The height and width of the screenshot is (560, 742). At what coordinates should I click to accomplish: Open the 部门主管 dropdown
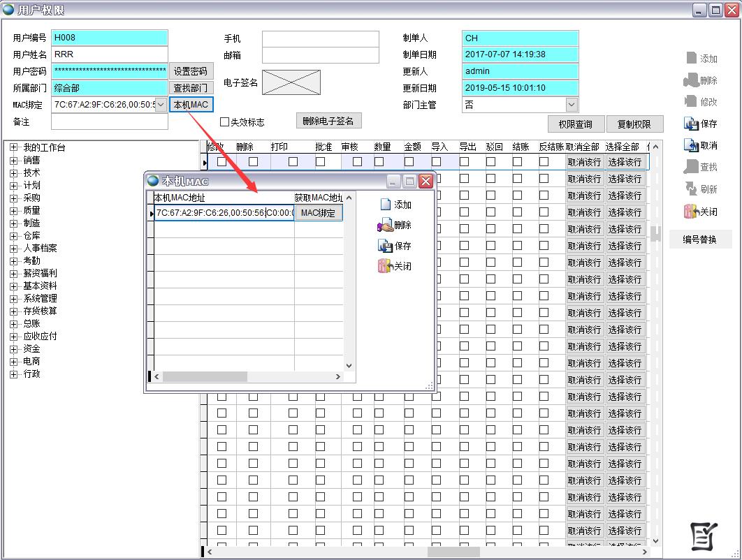pos(572,105)
